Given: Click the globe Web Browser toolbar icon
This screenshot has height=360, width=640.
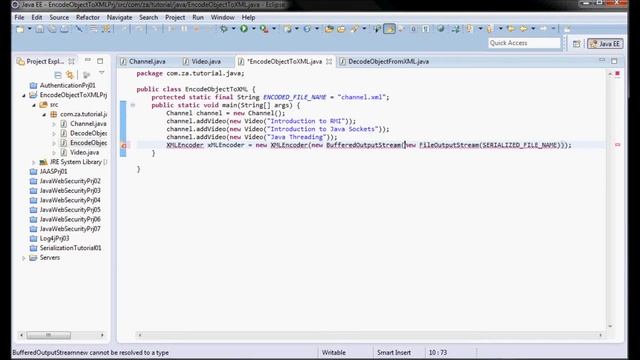Looking at the screenshot, I should pos(440,29).
